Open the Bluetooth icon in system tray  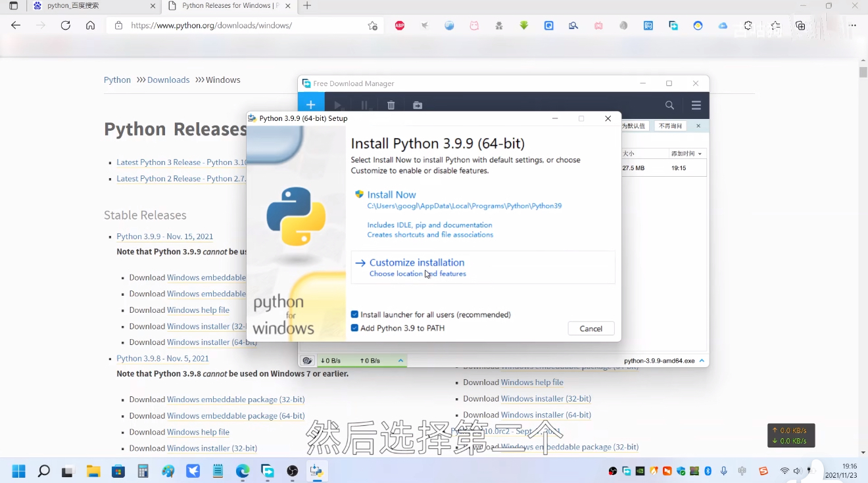click(708, 471)
